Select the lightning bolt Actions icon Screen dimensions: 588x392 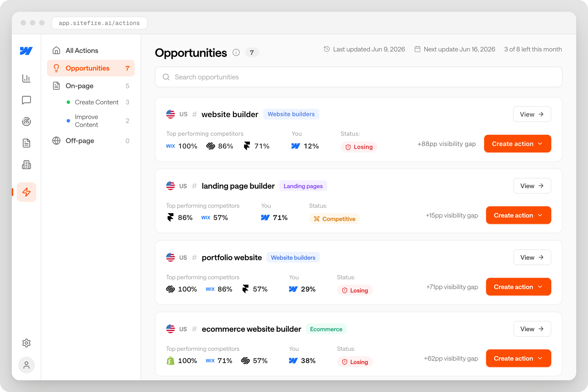coord(26,192)
